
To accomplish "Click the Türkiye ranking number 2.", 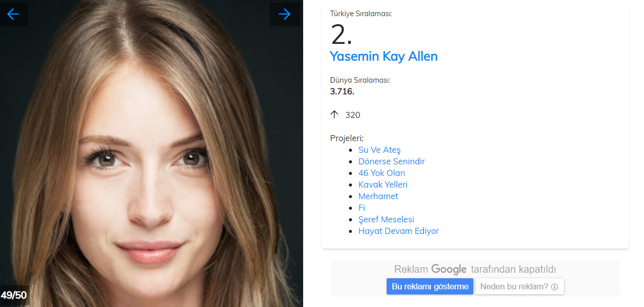I will 341,35.
